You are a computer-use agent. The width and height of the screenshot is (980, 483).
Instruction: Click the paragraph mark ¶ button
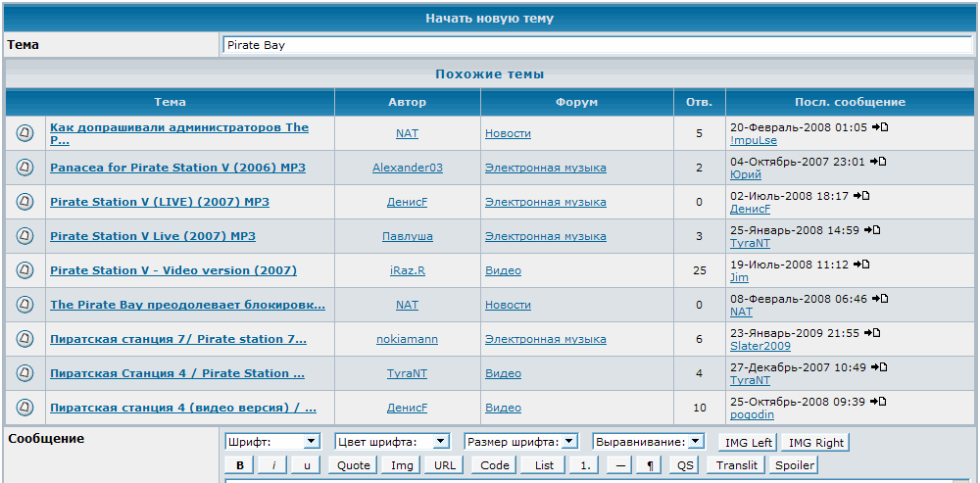(x=650, y=465)
